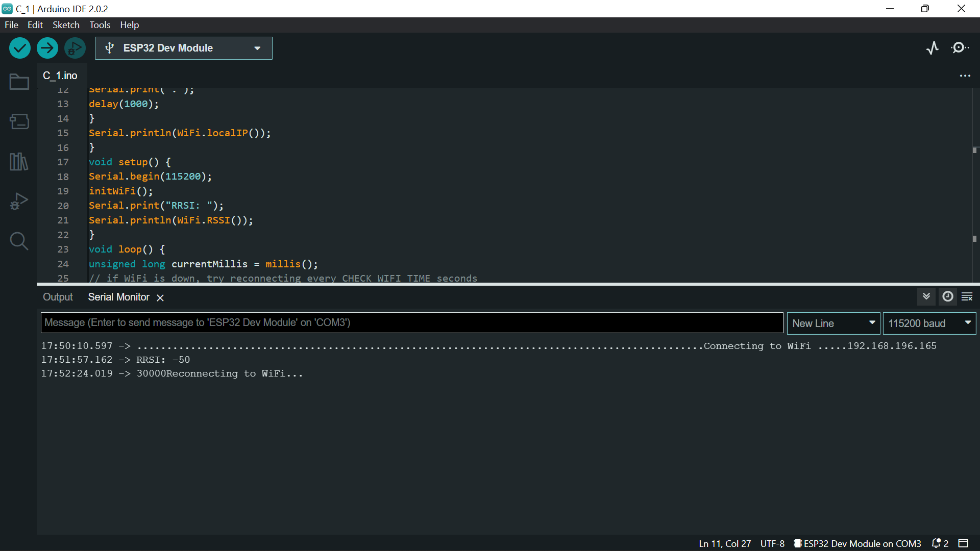Toggle autoscroll in Serial Monitor
This screenshot has width=980, height=551.
pyautogui.click(x=926, y=296)
